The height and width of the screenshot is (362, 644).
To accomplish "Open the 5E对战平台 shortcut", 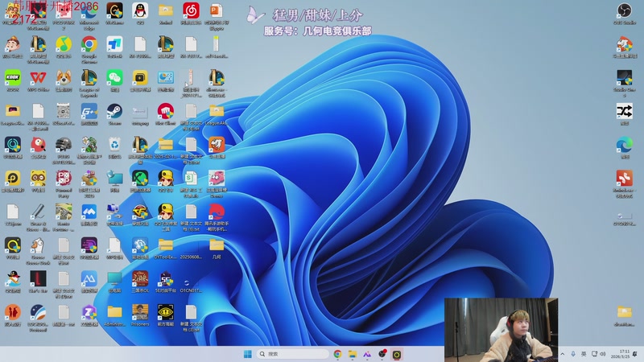I will coord(166,279).
